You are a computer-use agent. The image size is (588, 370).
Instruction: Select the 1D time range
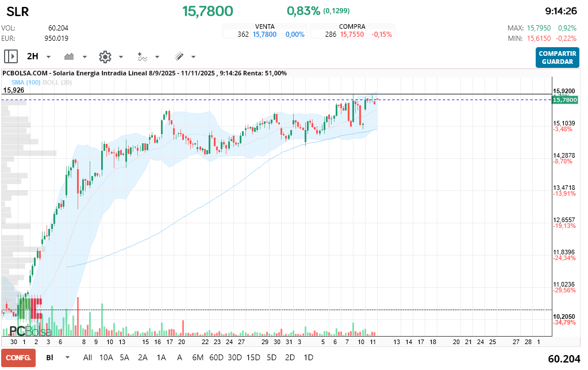pos(308,357)
